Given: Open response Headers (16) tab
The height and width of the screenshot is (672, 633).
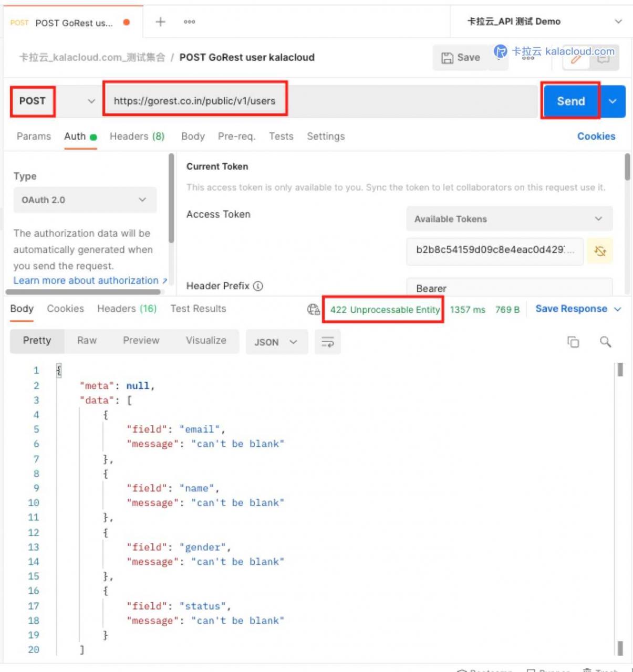Looking at the screenshot, I should click(127, 309).
